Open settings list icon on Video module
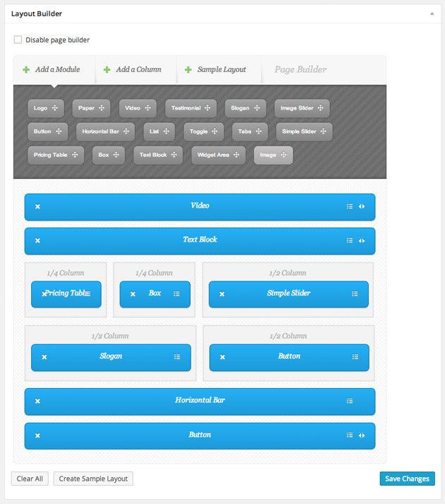The image size is (445, 504). (350, 206)
